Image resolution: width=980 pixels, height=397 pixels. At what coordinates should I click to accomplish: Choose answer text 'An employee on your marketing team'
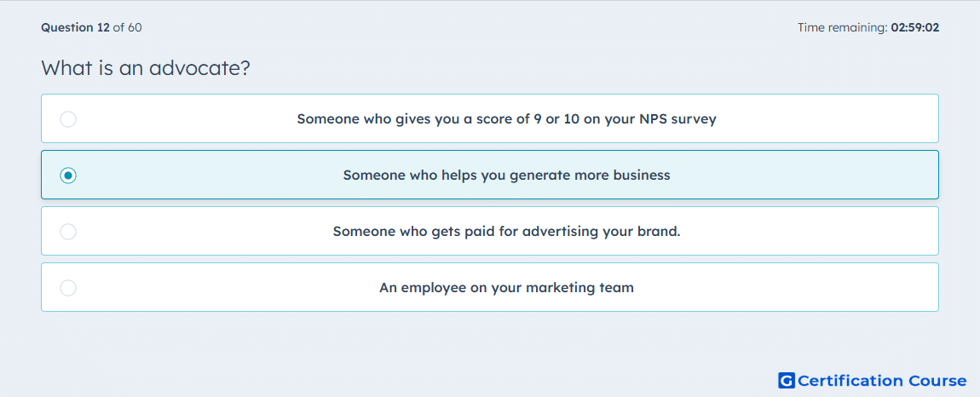pyautogui.click(x=506, y=288)
